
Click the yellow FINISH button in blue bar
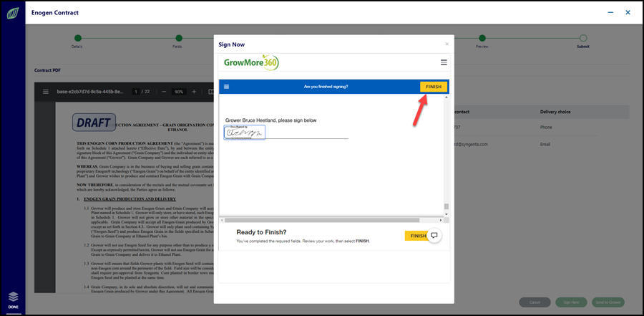pos(434,87)
